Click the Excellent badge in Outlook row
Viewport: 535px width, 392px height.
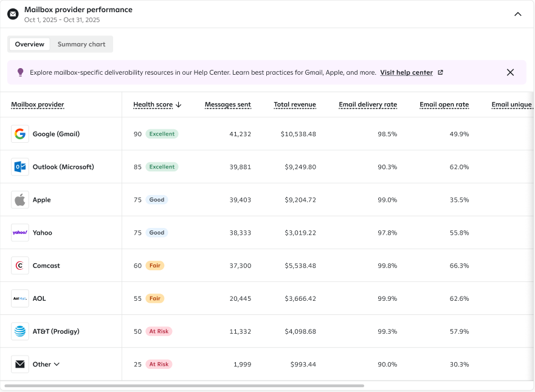coord(162,167)
